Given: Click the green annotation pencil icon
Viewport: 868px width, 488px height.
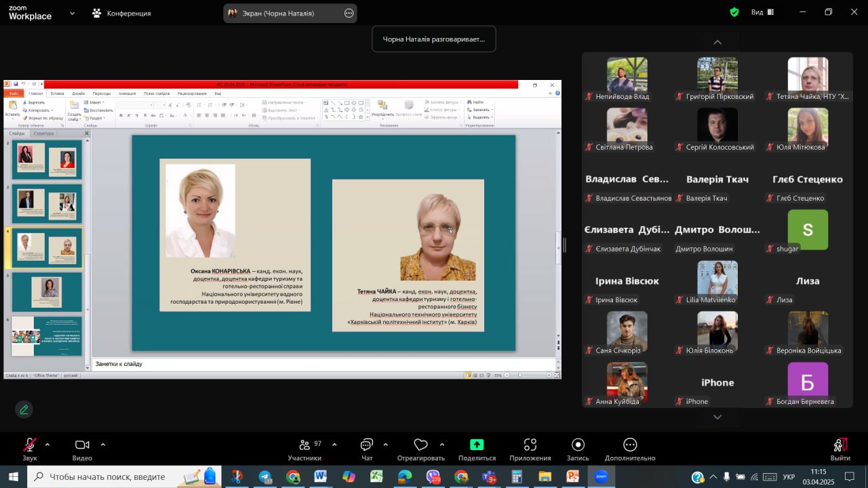Looking at the screenshot, I should tap(24, 409).
